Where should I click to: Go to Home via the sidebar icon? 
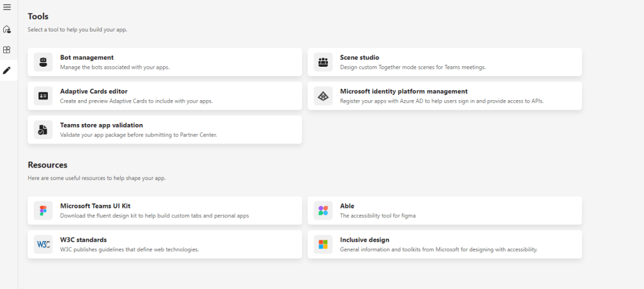coord(7,29)
